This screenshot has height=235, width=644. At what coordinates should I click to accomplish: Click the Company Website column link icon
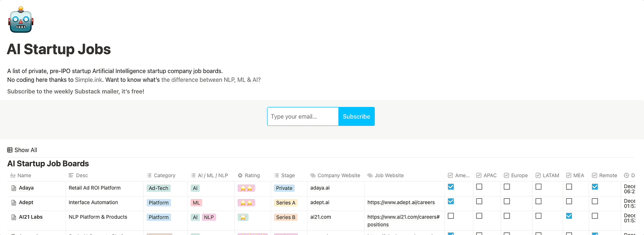(x=313, y=176)
